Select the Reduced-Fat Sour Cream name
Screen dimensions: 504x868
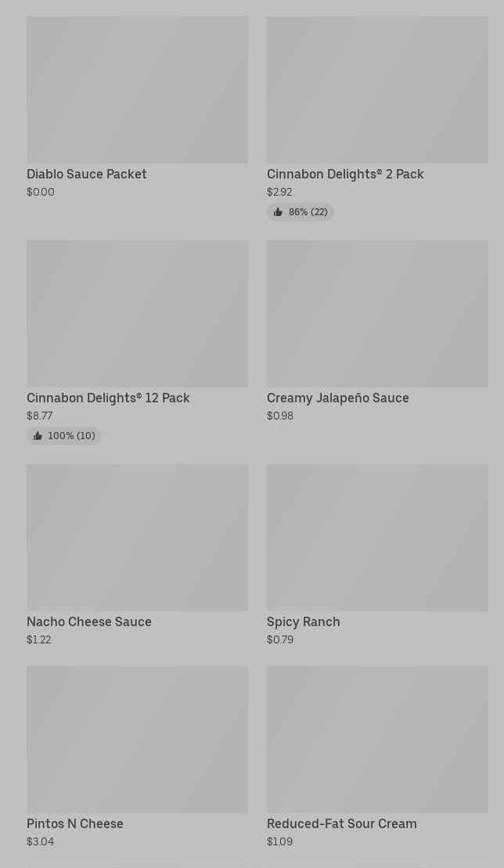tap(342, 823)
